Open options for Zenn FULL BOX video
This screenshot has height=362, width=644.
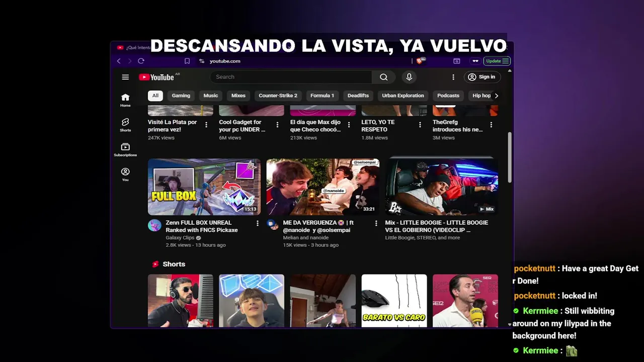click(x=257, y=223)
